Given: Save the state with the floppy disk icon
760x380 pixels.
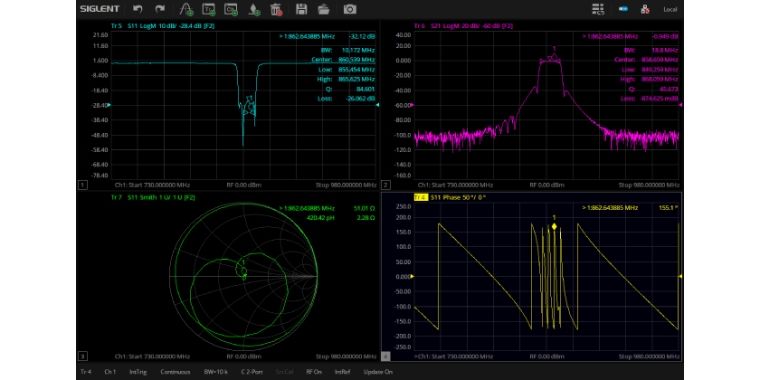Looking at the screenshot, I should point(301,9).
